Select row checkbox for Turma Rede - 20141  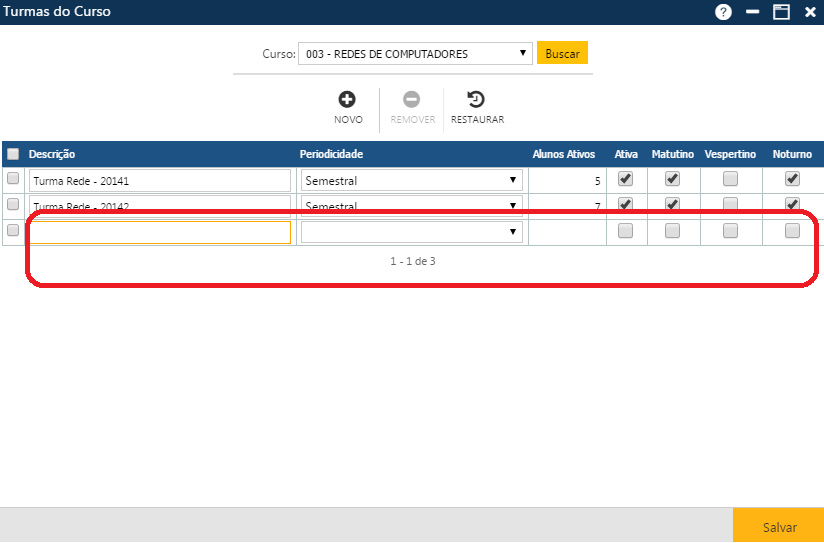(x=13, y=179)
